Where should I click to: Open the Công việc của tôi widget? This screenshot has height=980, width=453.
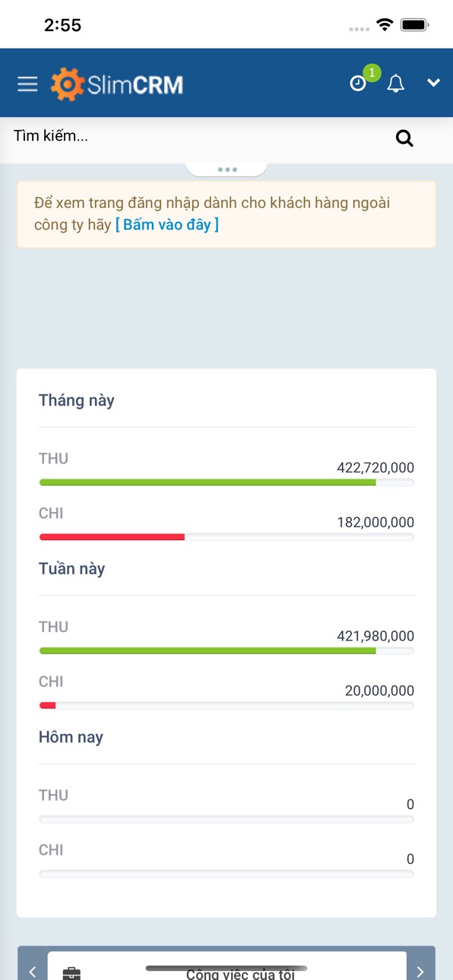tap(240, 974)
